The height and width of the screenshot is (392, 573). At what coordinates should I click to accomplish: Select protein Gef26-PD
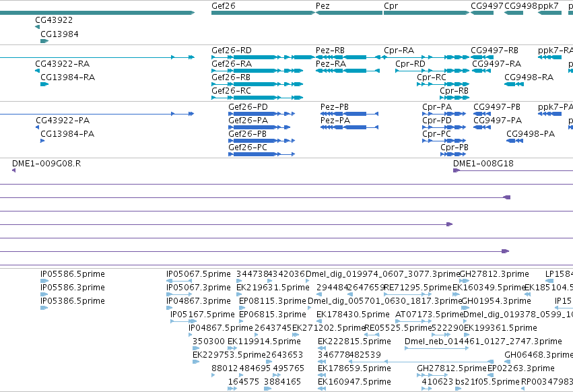[x=262, y=114]
